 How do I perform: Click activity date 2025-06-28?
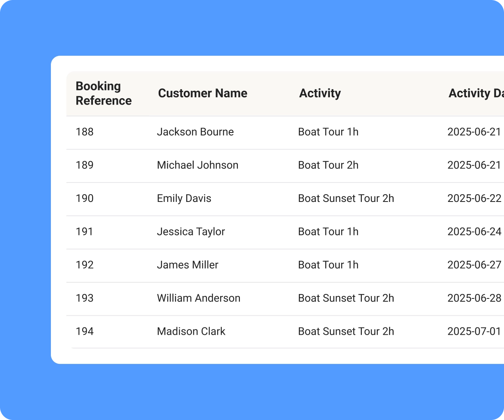pyautogui.click(x=475, y=298)
